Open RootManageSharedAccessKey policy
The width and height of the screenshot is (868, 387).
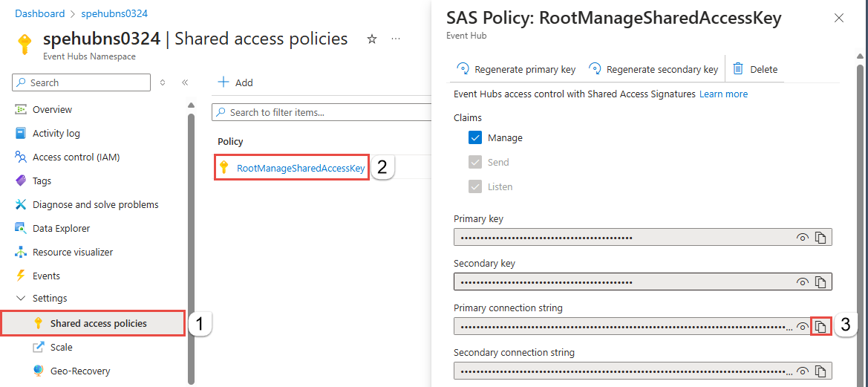click(x=301, y=169)
